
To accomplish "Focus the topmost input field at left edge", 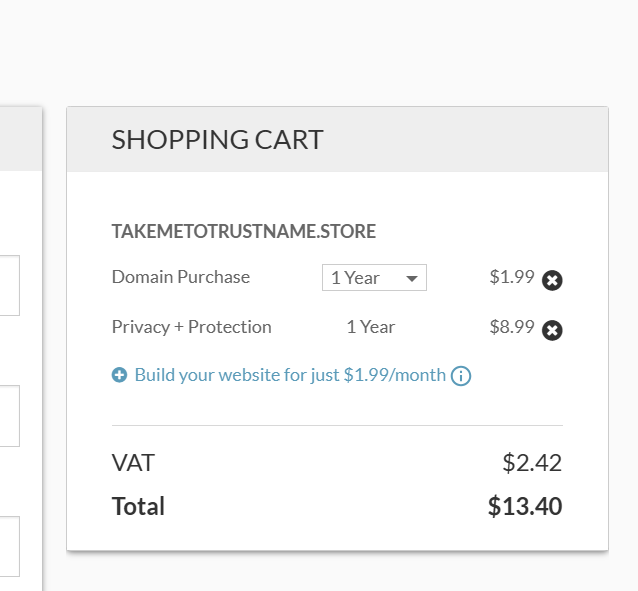I will coord(9,285).
